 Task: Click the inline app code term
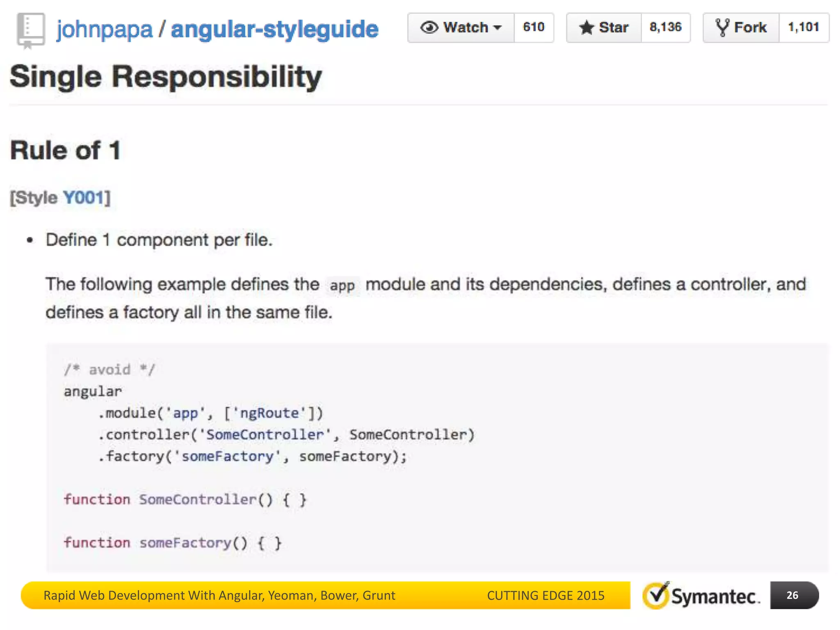[x=342, y=285]
